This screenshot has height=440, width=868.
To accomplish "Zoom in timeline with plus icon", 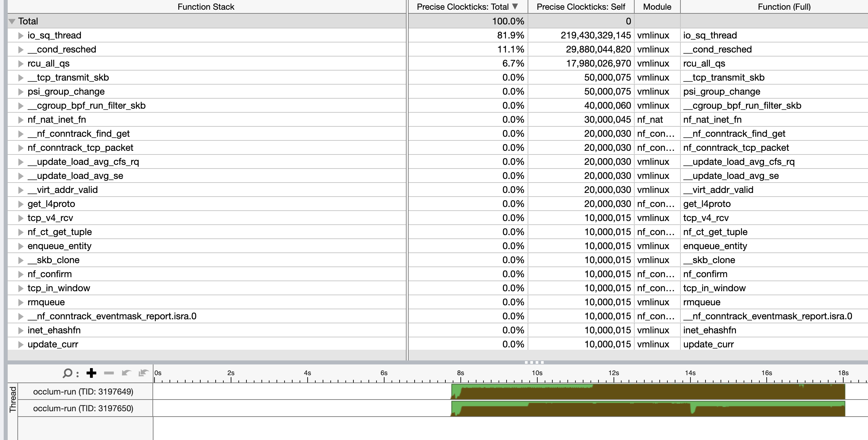I will pos(91,373).
